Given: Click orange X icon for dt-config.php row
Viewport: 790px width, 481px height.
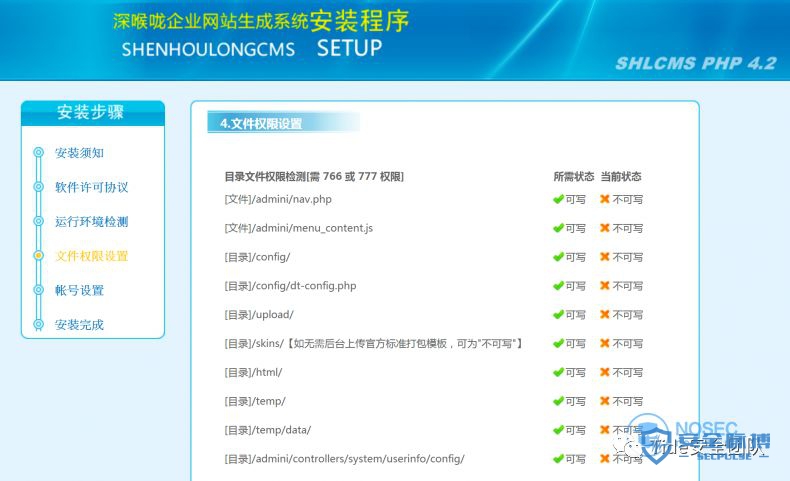Looking at the screenshot, I should (605, 286).
